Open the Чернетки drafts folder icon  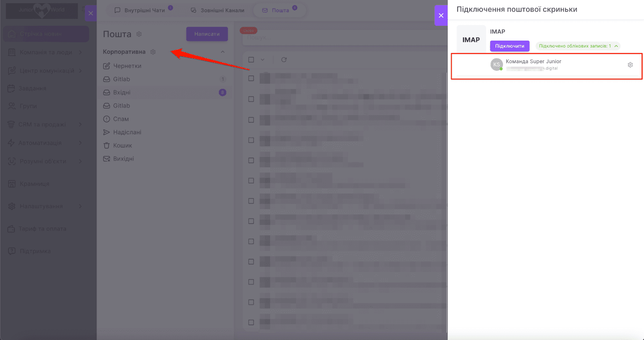point(107,66)
